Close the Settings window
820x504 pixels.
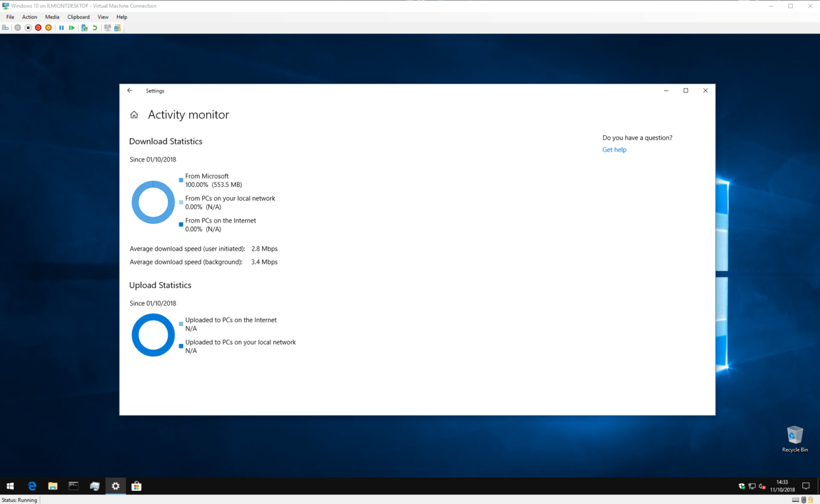pos(706,91)
